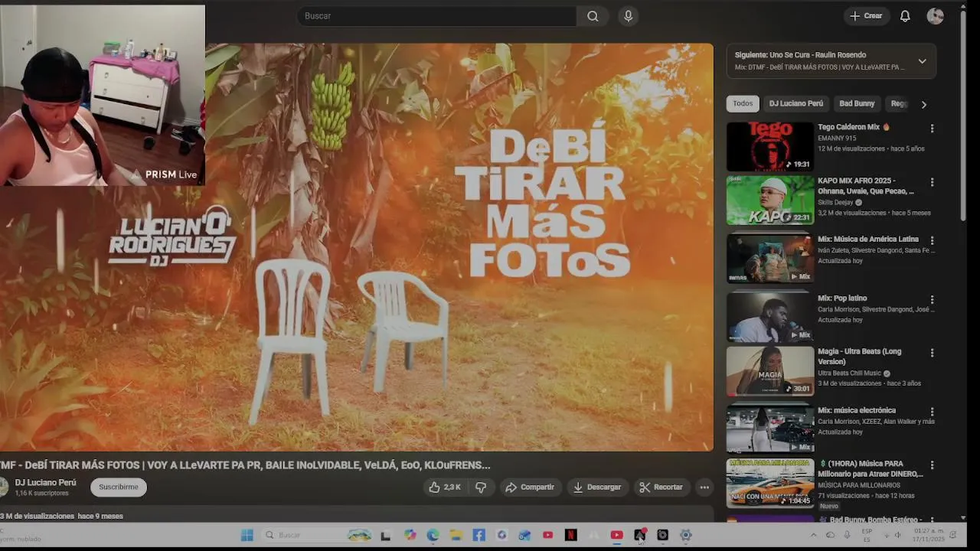Screen dimensions: 980x551
Task: Like the video with 2,3 K
Action: 445,487
